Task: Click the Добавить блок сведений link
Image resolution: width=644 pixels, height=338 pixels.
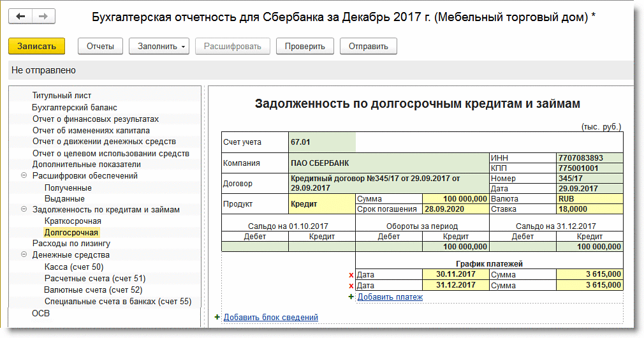Action: 270,318
